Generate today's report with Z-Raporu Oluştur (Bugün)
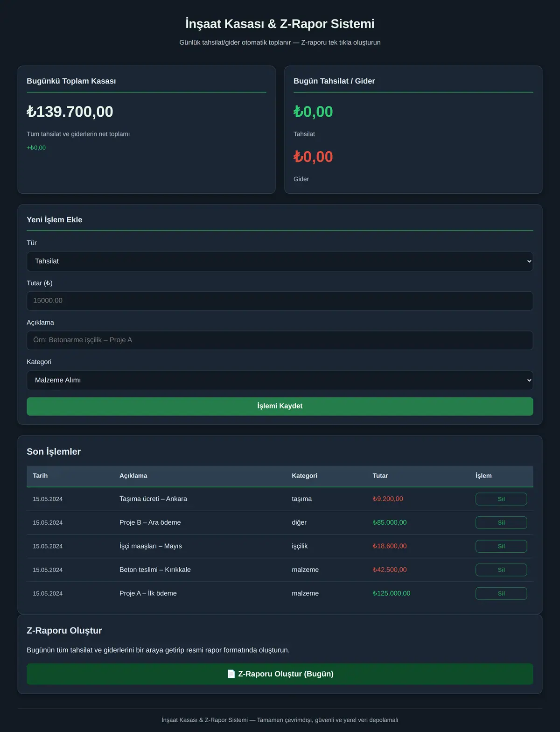The height and width of the screenshot is (732, 560). pos(280,674)
